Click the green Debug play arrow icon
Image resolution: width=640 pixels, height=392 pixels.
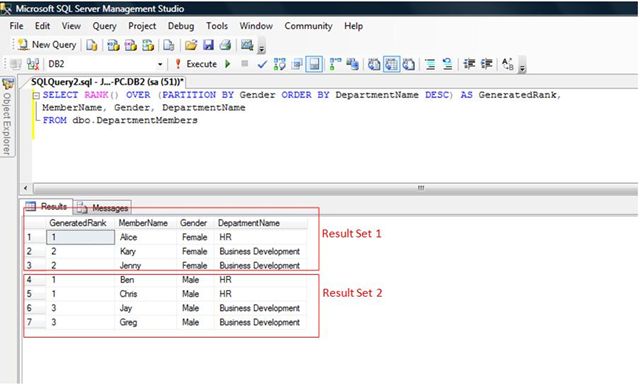click(x=228, y=64)
